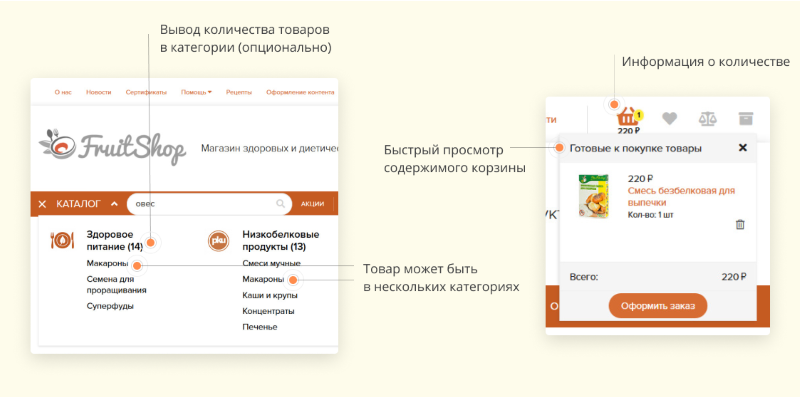Close catalog with X beside КАТАЛОГ
Viewport: 800px width, 397px height.
[x=42, y=204]
